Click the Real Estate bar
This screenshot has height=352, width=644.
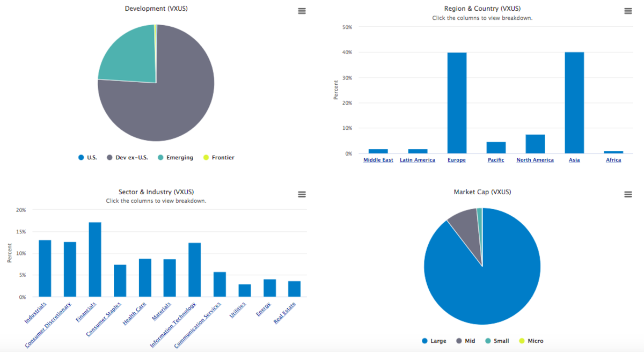pyautogui.click(x=295, y=289)
